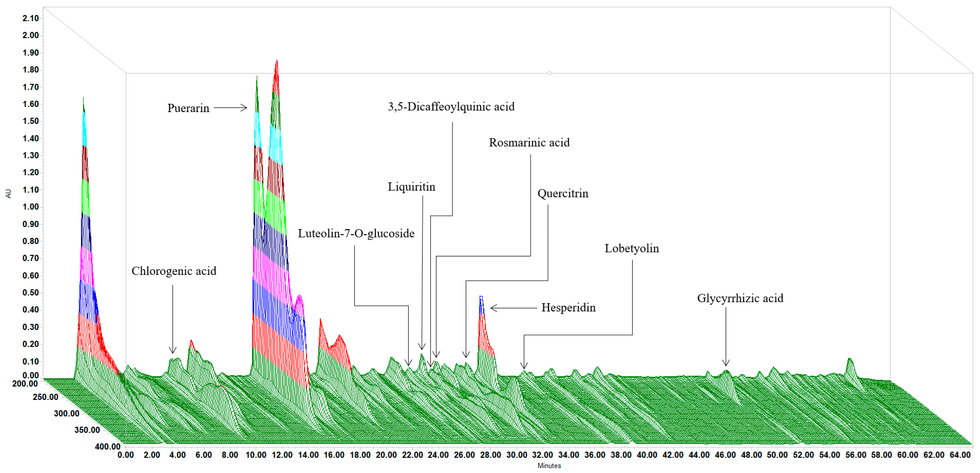Click the 46.00 minute tick label
Screen dimensions: 980x473
click(725, 455)
